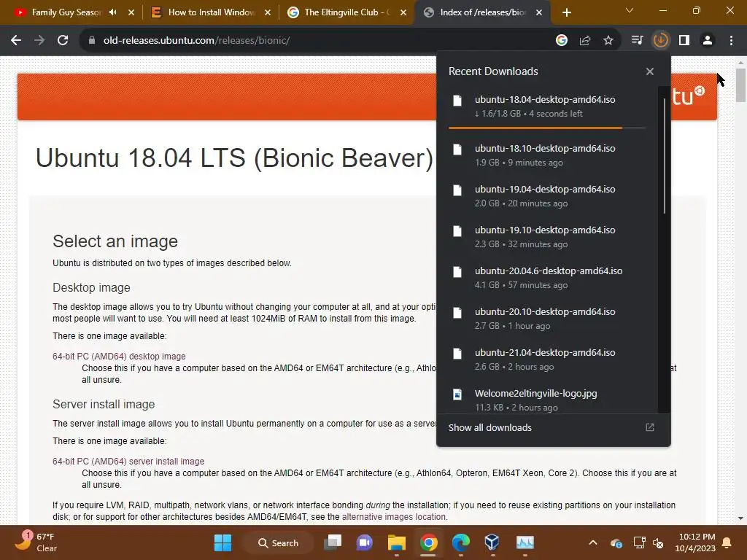Image resolution: width=747 pixels, height=560 pixels.
Task: Click Show all downloads
Action: 553,427
